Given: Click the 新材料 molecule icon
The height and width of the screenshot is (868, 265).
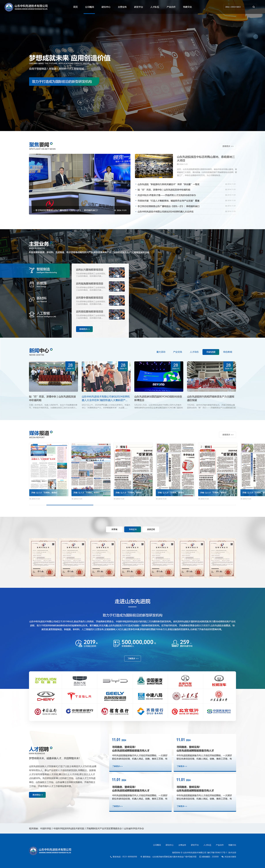Looking at the screenshot, I should coord(32,299).
